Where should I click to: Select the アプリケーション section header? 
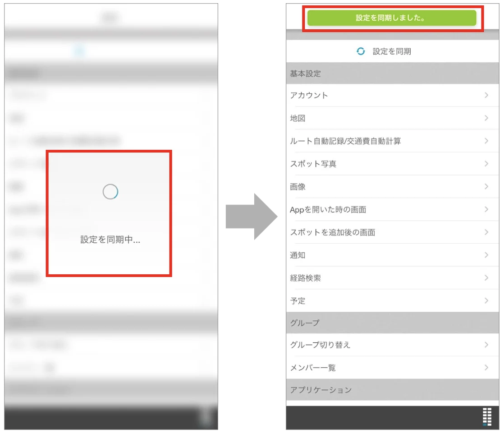coord(393,390)
